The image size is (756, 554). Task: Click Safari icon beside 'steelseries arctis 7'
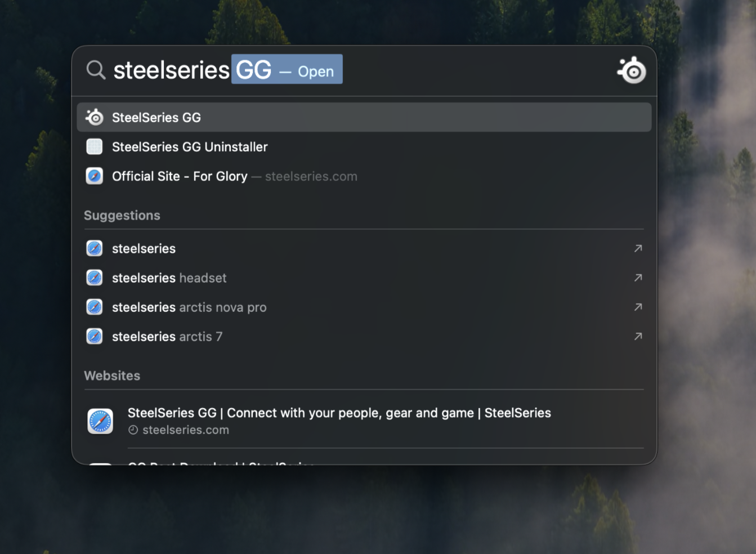[x=95, y=336]
